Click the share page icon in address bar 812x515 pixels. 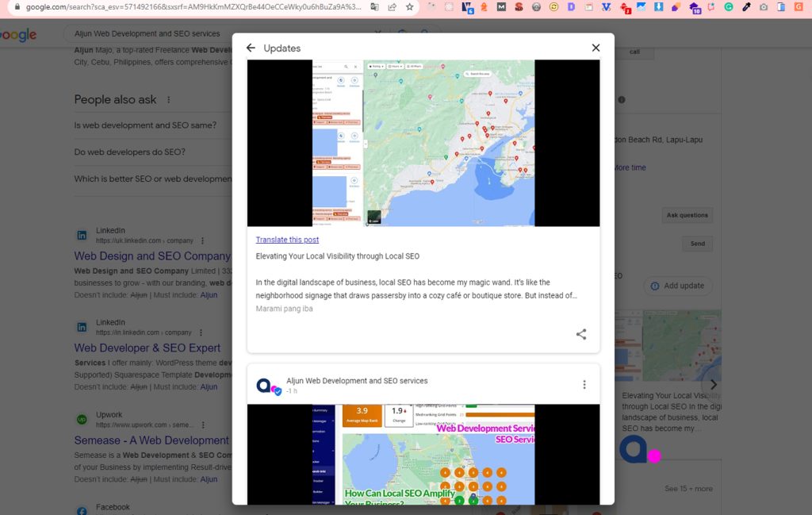point(392,7)
